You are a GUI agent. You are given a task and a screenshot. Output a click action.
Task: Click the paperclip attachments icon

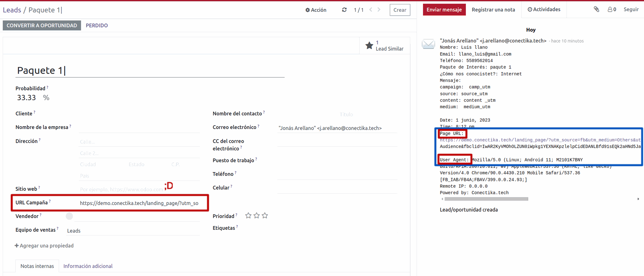tap(596, 9)
